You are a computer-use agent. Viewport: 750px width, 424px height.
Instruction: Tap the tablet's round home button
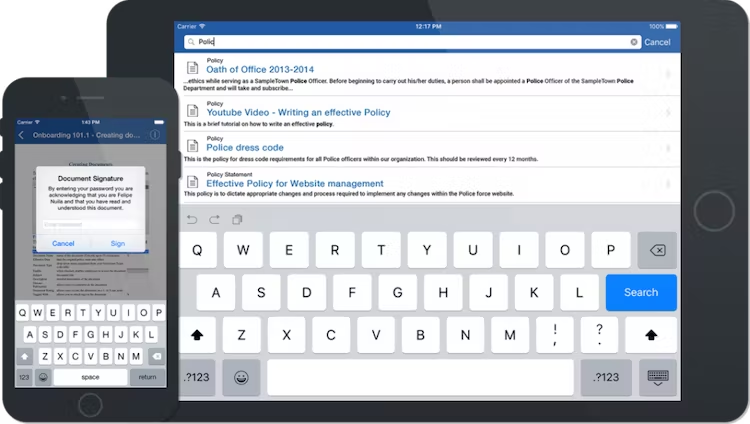714,211
